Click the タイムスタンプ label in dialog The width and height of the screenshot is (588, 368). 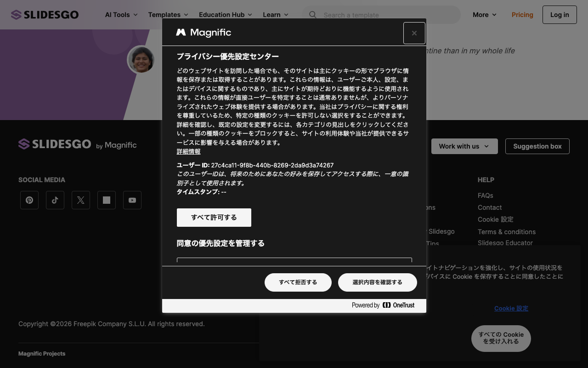point(198,192)
